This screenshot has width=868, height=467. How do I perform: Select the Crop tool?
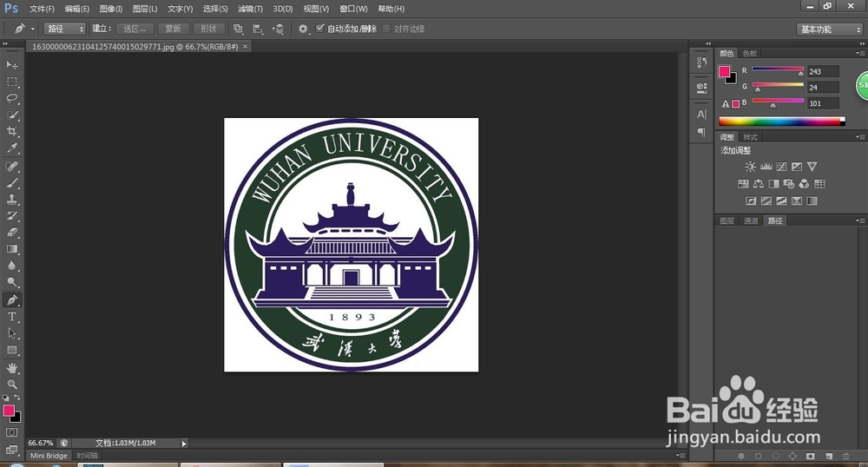point(11,132)
